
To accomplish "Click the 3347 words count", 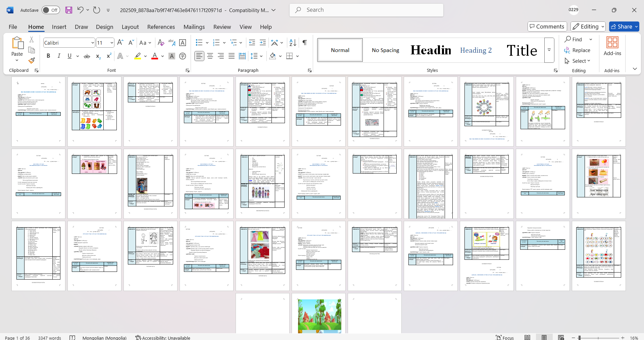I will click(x=50, y=338).
